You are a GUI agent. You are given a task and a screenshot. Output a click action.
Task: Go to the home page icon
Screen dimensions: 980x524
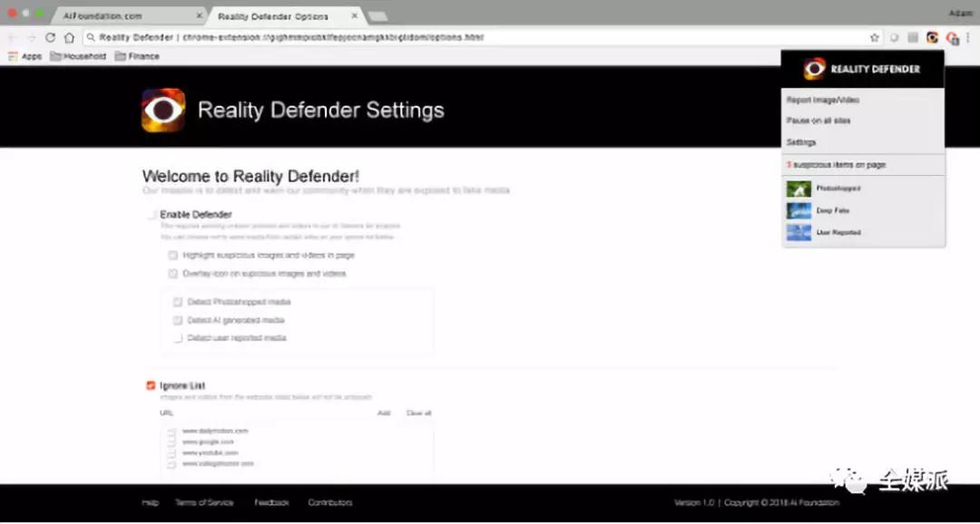click(69, 37)
